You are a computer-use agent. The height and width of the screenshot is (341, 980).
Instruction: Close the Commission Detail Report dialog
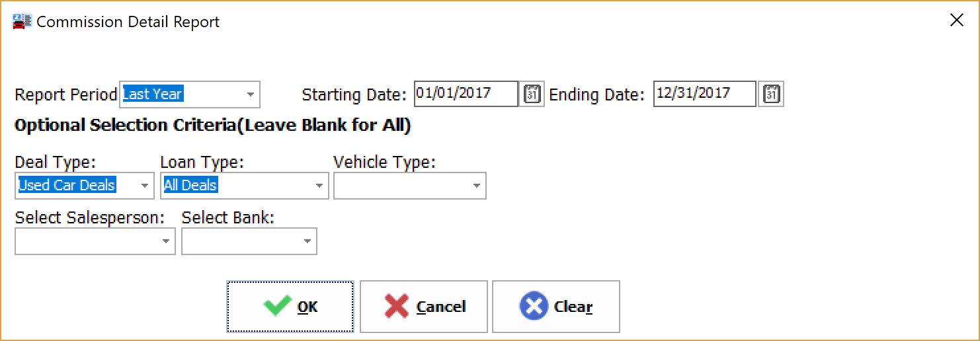tap(956, 20)
